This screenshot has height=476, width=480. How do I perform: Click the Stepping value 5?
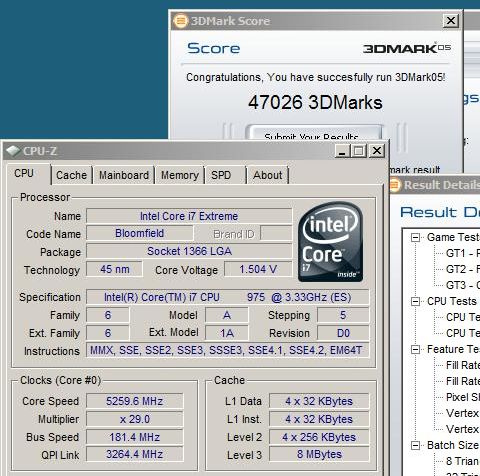(343, 315)
